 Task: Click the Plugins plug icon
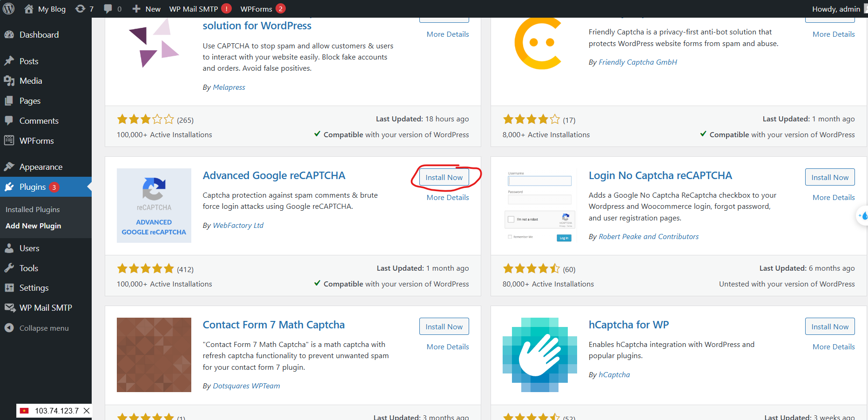click(9, 187)
